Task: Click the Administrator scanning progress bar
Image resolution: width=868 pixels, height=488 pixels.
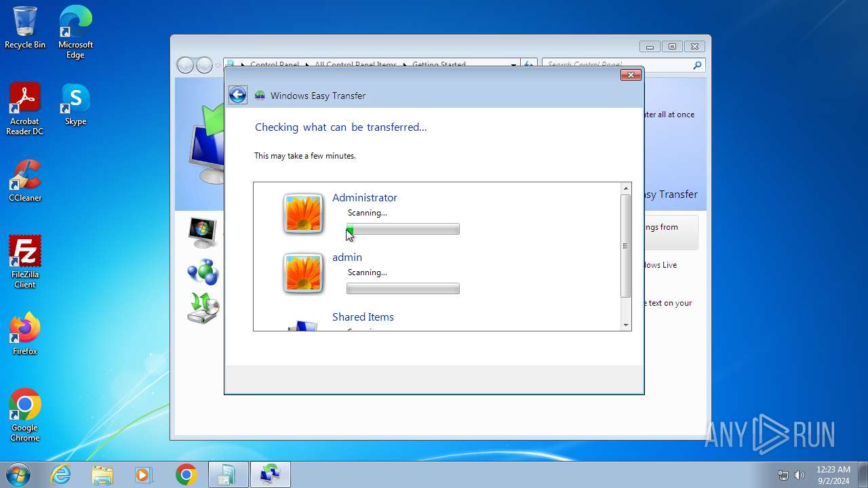Action: click(x=403, y=229)
